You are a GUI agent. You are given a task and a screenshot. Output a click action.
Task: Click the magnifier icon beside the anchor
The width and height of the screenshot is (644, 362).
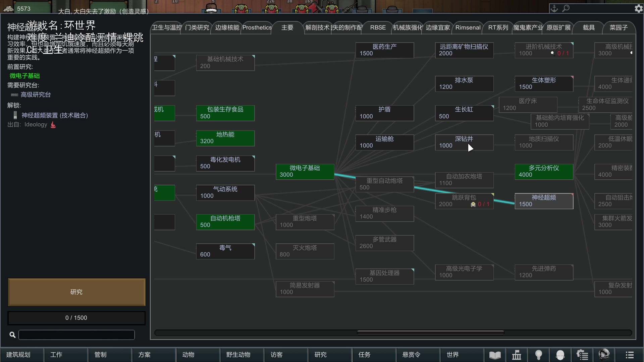click(566, 8)
